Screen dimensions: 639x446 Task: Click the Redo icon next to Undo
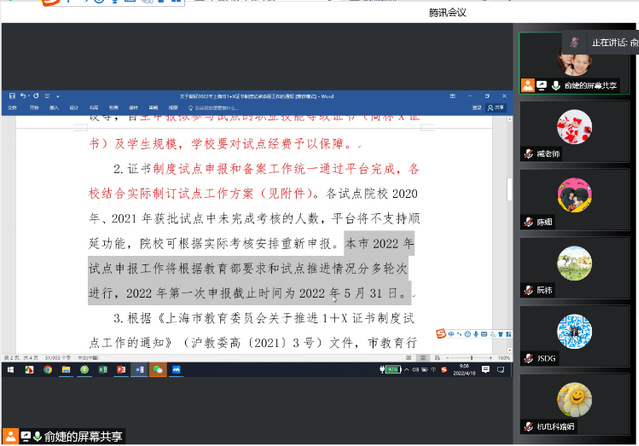[36, 96]
